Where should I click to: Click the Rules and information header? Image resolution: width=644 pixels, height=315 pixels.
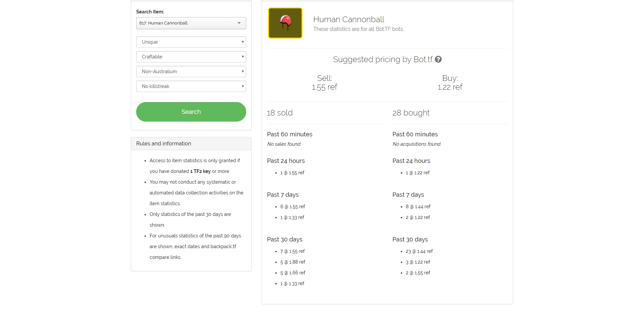click(x=164, y=143)
